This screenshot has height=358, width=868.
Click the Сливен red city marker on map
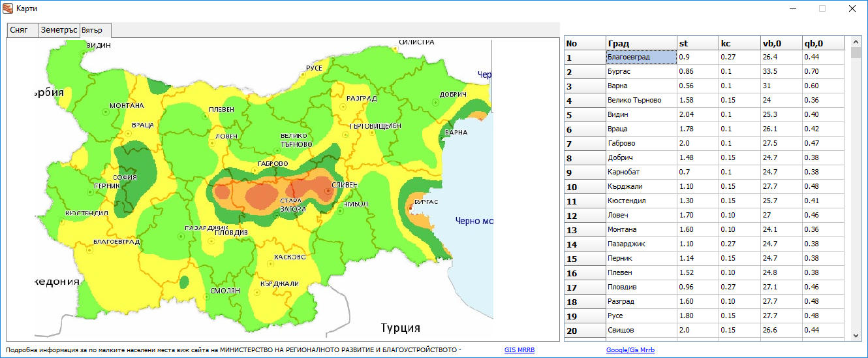[x=328, y=191]
